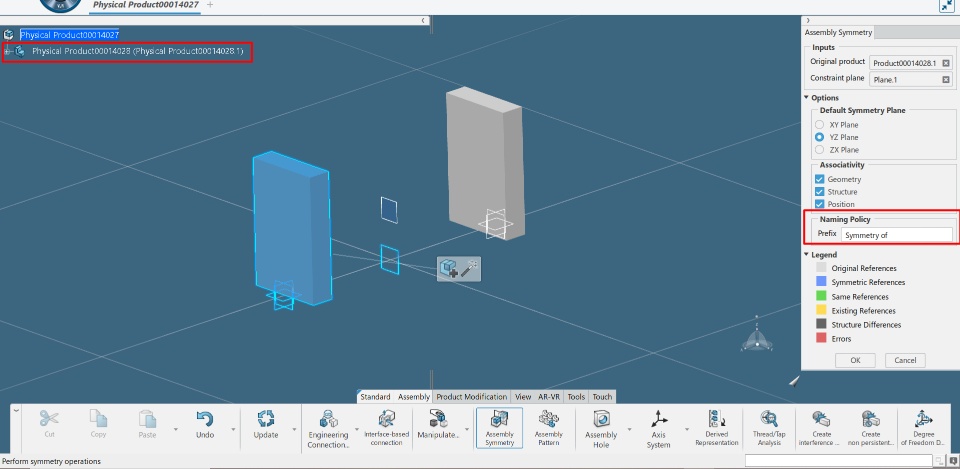Image resolution: width=960 pixels, height=469 pixels.
Task: Click the Prefix input field
Action: pos(896,234)
